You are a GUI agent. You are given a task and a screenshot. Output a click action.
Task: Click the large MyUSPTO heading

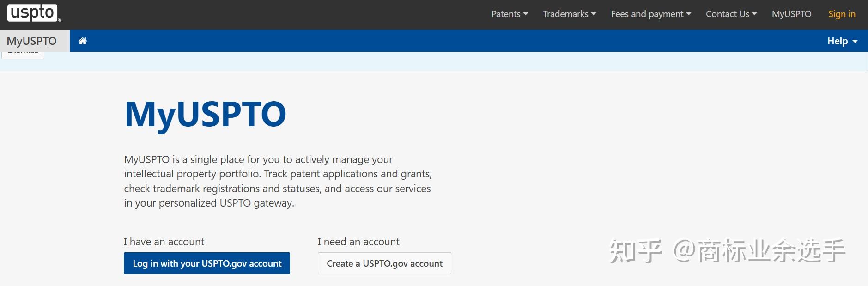coord(205,114)
